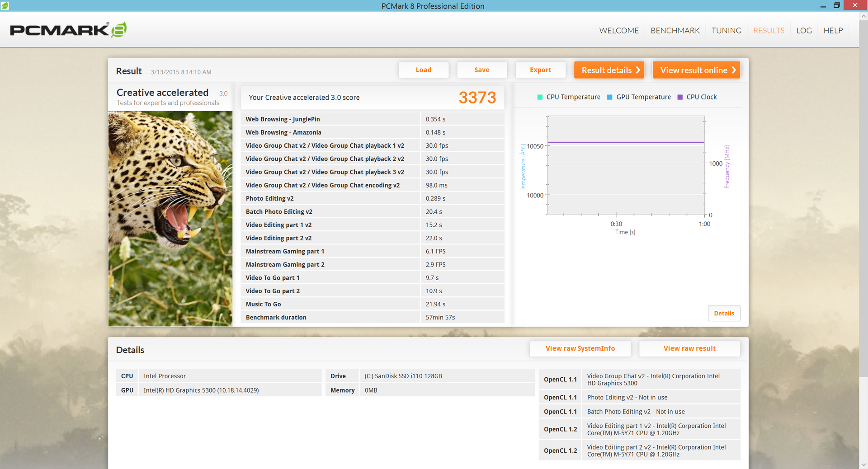
Task: Click the Creative accelerated heading
Action: point(162,93)
